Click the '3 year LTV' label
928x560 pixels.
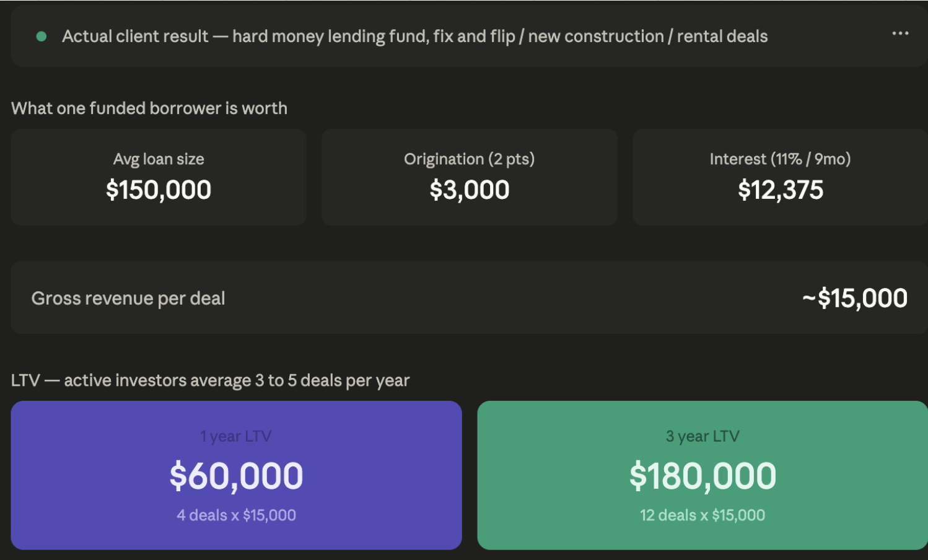[x=703, y=437]
